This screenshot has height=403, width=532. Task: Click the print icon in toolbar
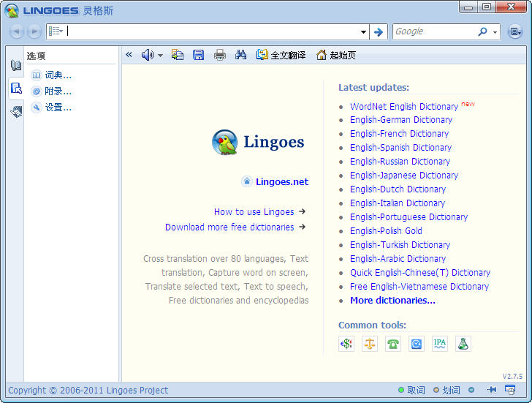220,55
